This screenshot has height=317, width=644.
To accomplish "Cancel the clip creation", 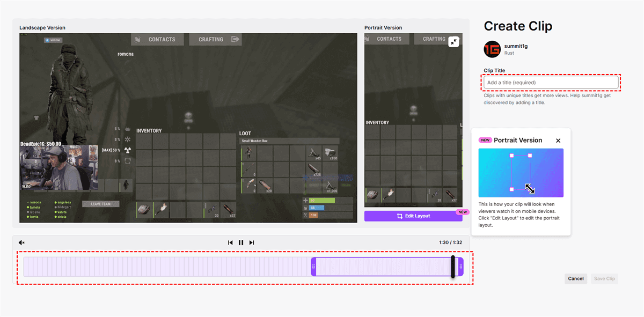I will coord(576,278).
